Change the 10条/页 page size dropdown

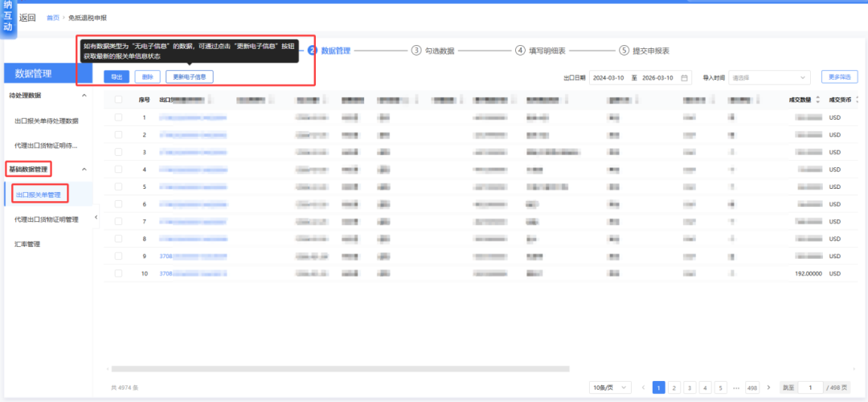tap(610, 388)
